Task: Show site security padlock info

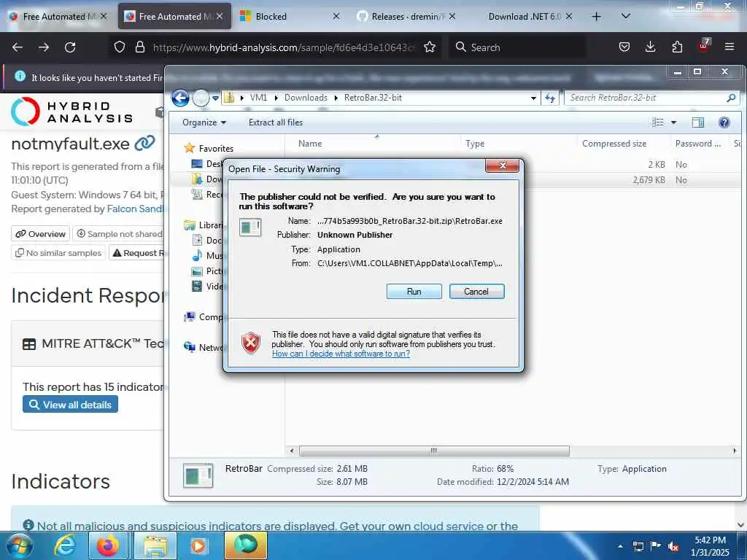Action: (140, 47)
